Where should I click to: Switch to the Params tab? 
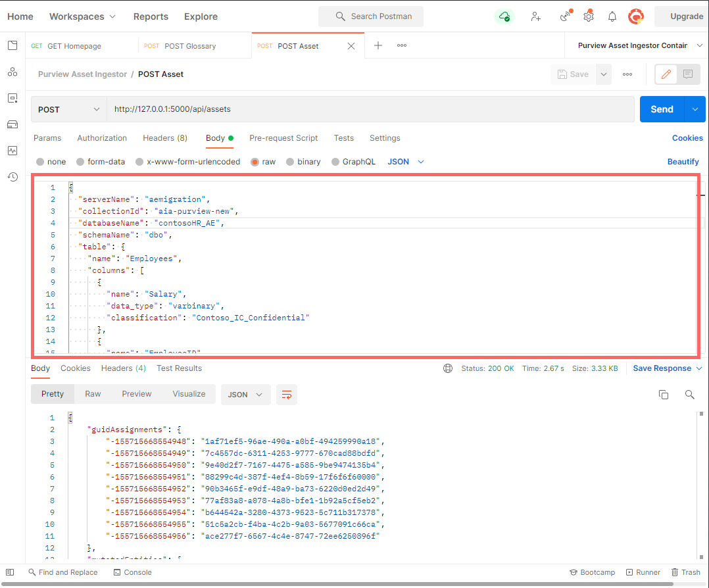(x=47, y=138)
